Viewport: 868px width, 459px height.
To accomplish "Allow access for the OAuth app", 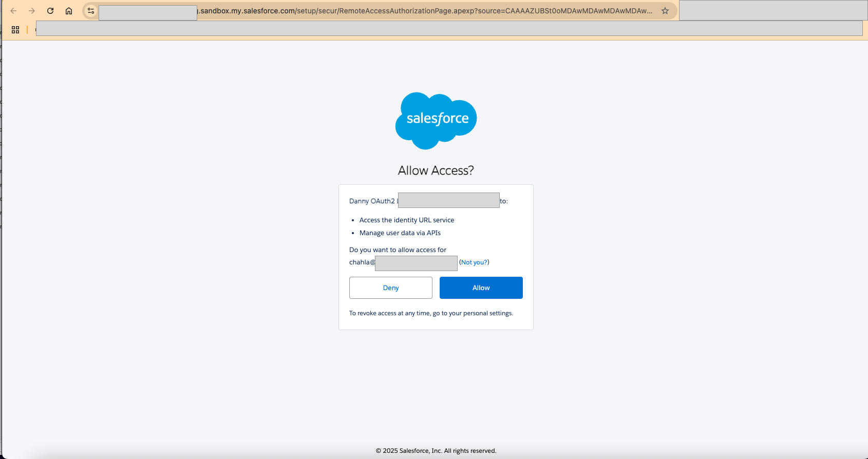I will [481, 288].
